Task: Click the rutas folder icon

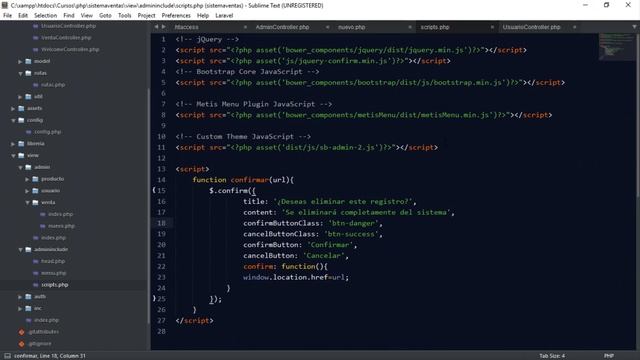Action: (x=28, y=73)
